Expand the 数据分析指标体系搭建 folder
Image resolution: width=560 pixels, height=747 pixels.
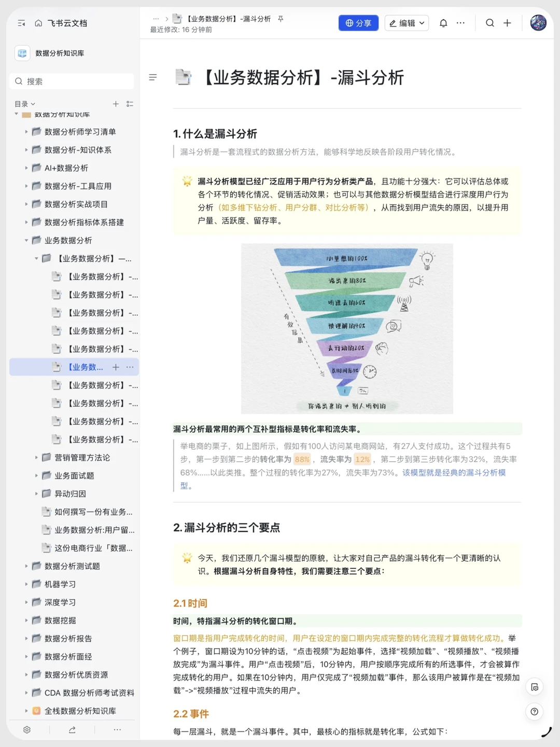click(x=26, y=223)
